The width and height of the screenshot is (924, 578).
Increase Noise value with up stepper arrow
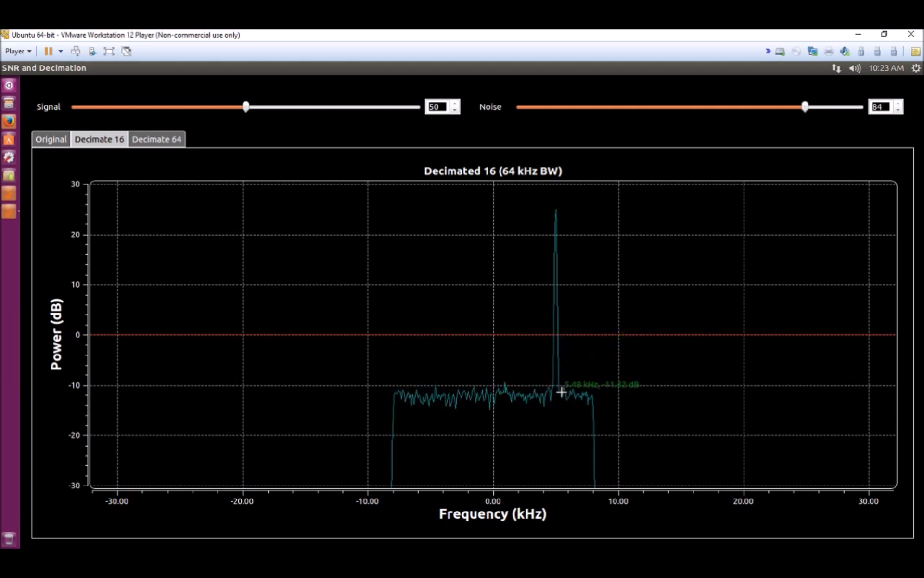(x=898, y=104)
